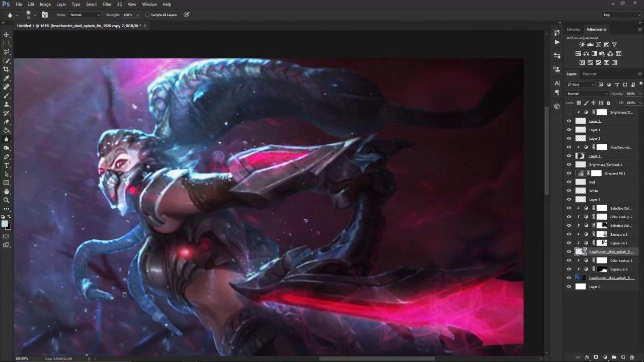Viewport: 644px width, 362px height.
Task: Select the Zoom tool
Action: 7,200
